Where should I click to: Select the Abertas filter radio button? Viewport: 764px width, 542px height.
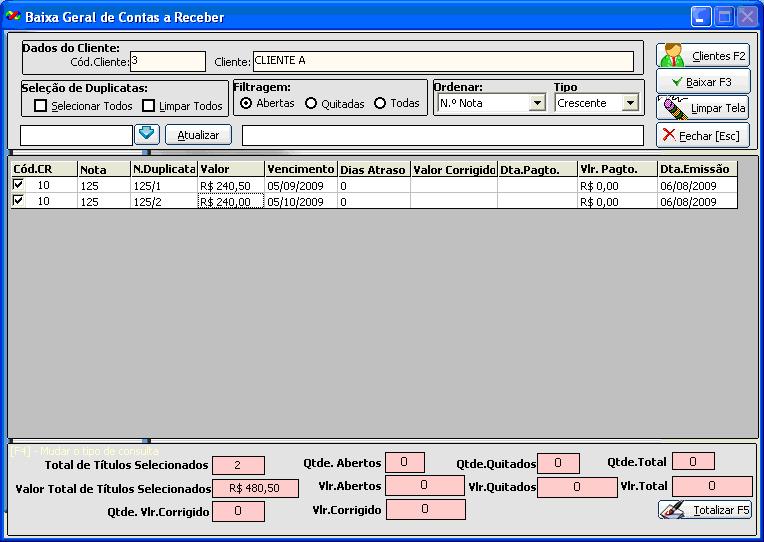click(246, 103)
